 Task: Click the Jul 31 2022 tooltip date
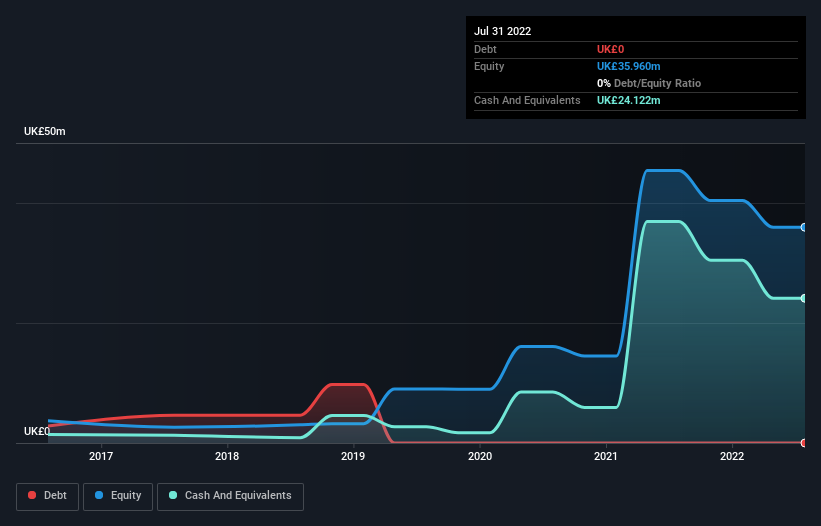tap(503, 31)
